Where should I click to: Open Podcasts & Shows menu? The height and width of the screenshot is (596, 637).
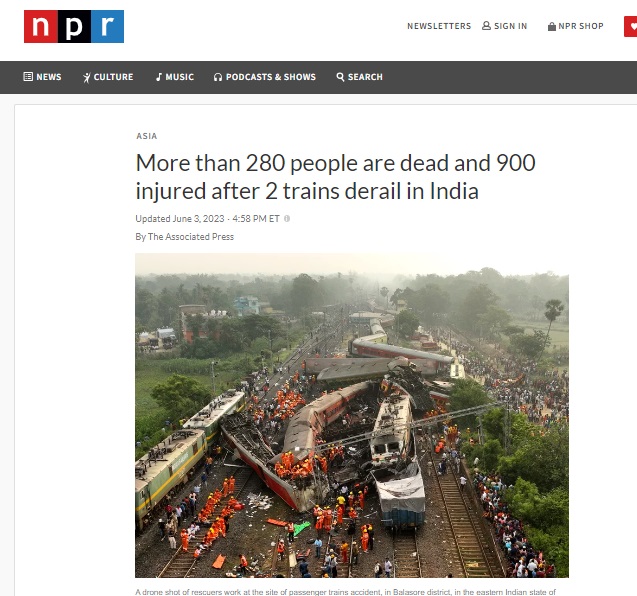(265, 77)
